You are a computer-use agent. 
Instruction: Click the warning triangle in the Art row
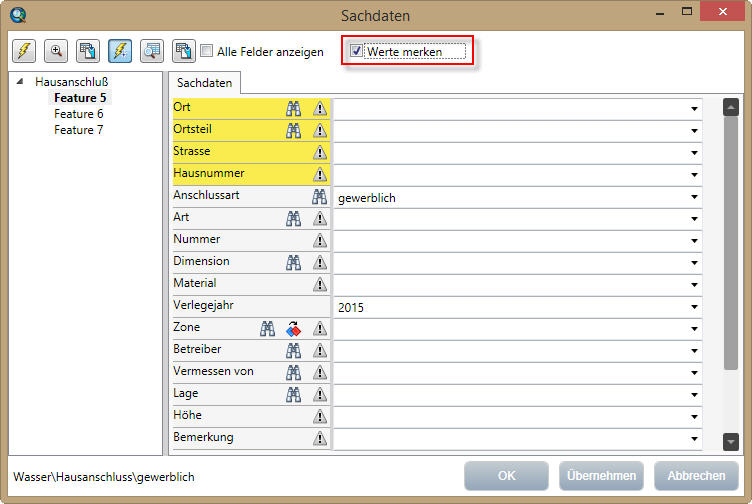320,219
